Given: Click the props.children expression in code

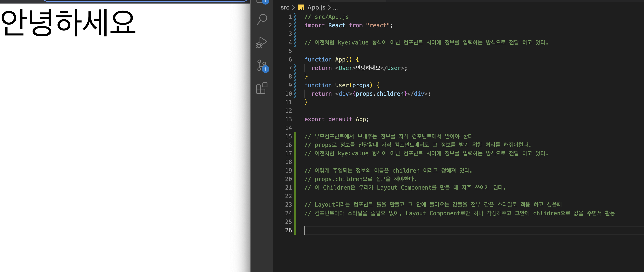Looking at the screenshot, I should tap(379, 94).
